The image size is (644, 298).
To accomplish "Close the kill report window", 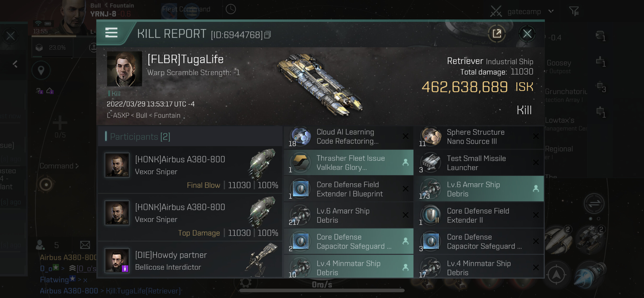I will [527, 34].
